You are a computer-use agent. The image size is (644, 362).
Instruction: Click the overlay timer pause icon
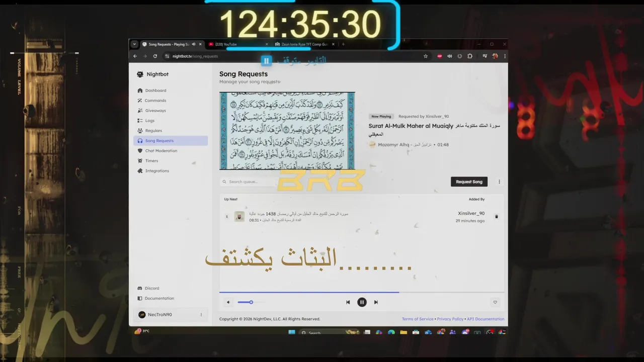click(267, 61)
